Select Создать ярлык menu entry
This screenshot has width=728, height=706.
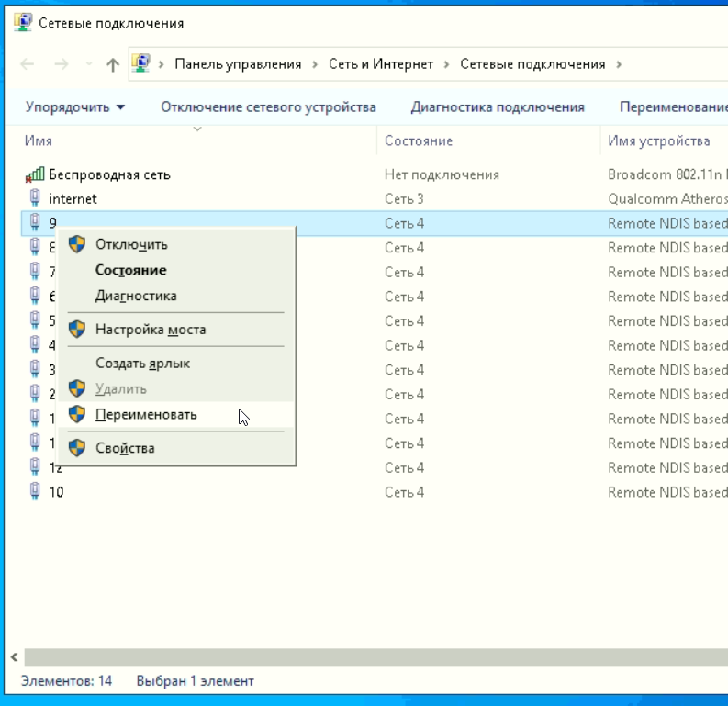click(x=142, y=364)
